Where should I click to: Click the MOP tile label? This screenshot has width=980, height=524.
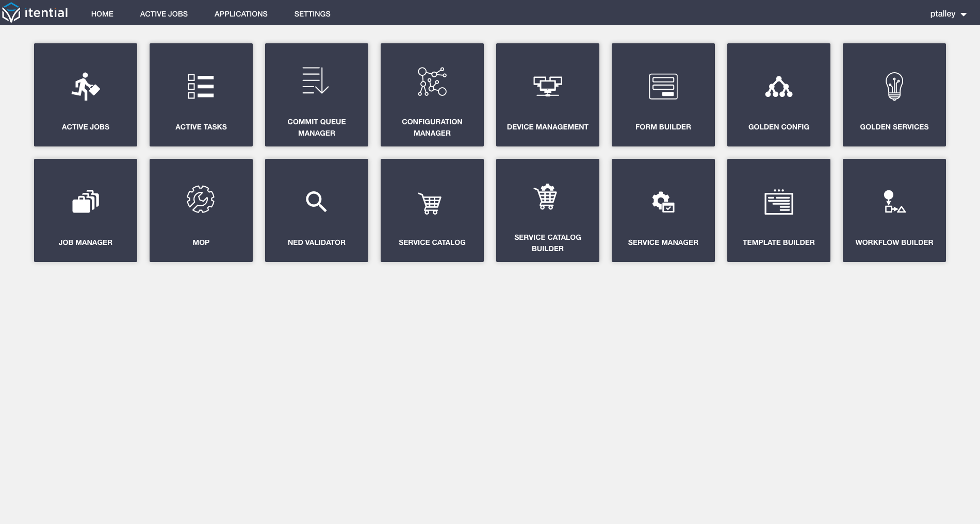click(x=201, y=242)
